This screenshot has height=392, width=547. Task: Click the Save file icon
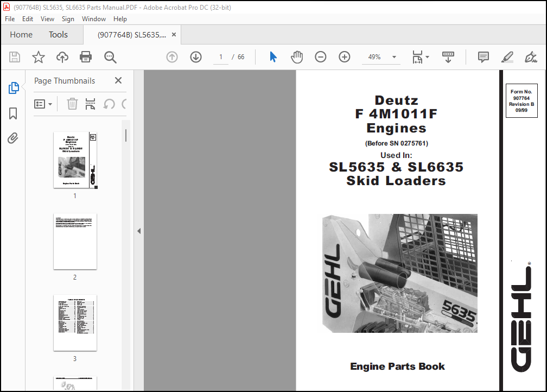tap(15, 57)
